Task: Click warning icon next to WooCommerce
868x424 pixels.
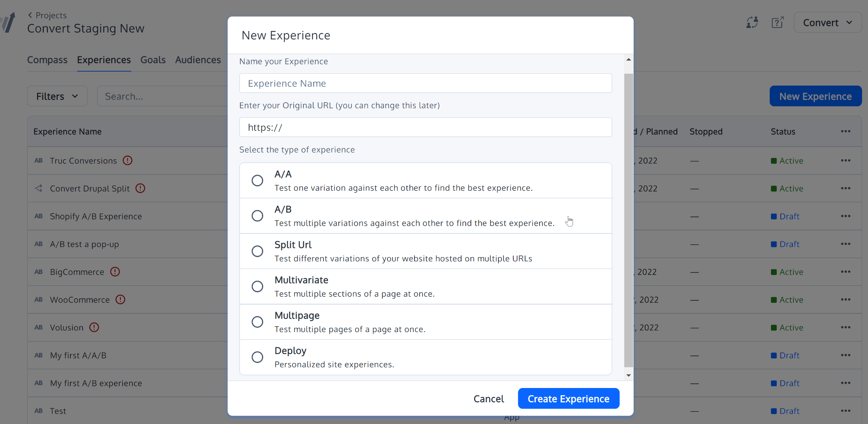Action: point(120,299)
